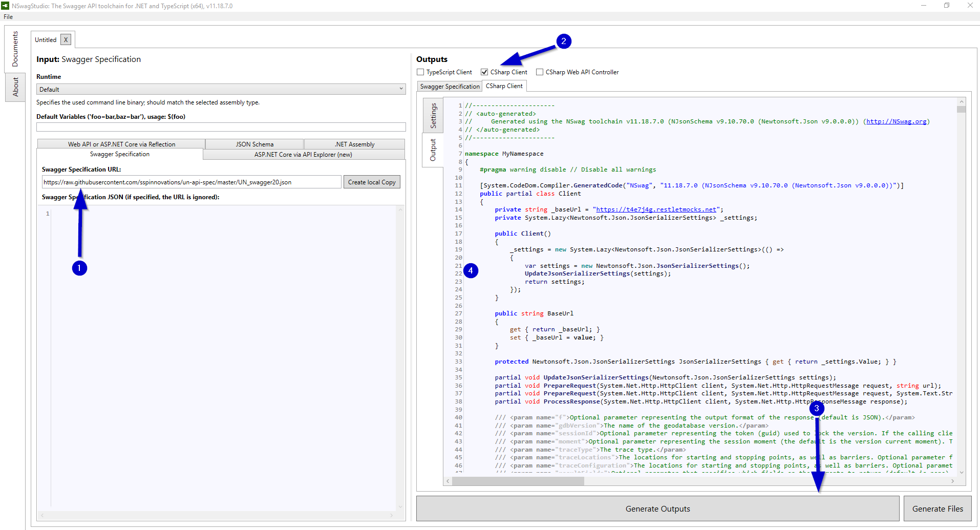Click the code output vertical scrollbar
Viewport: 980px width, 530px height.
coord(961,109)
